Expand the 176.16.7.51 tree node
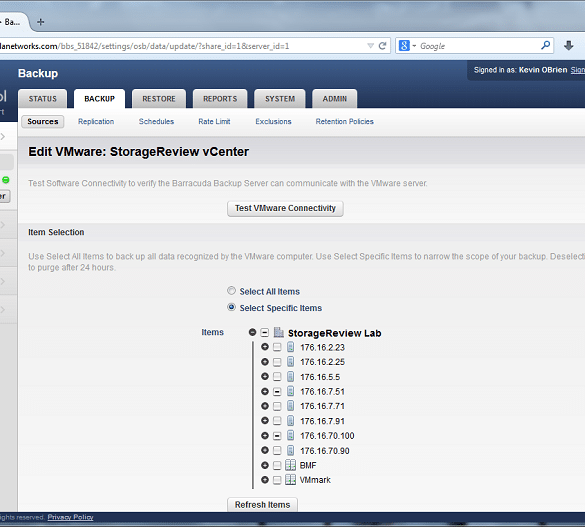This screenshot has width=585, height=527. [265, 391]
